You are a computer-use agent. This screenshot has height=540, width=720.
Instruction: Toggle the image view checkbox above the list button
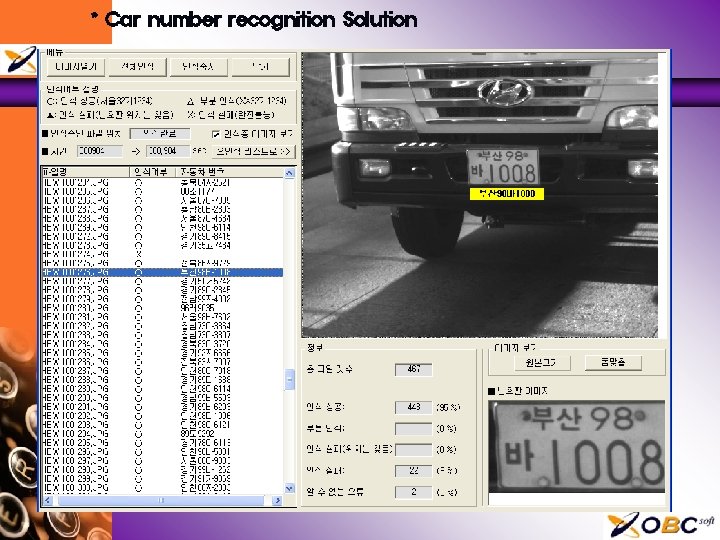(216, 134)
